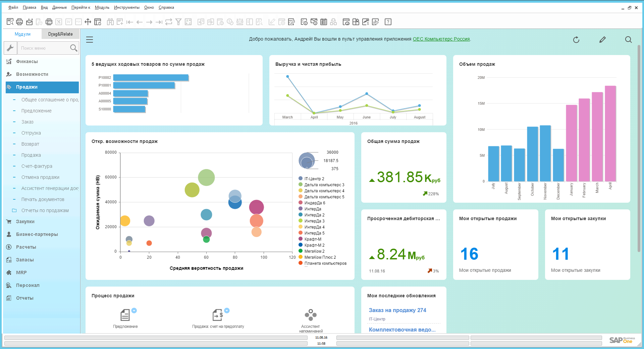Click the Previous Record arrow icon

pyautogui.click(x=140, y=22)
